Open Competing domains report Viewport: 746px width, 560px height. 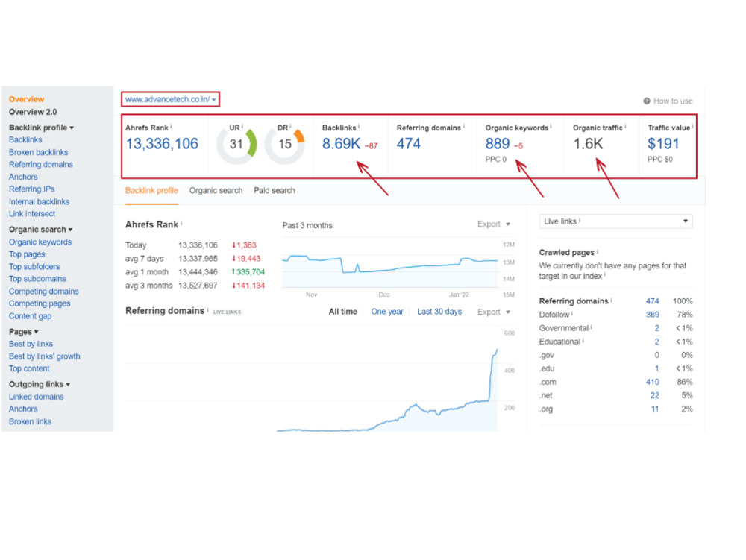44,292
